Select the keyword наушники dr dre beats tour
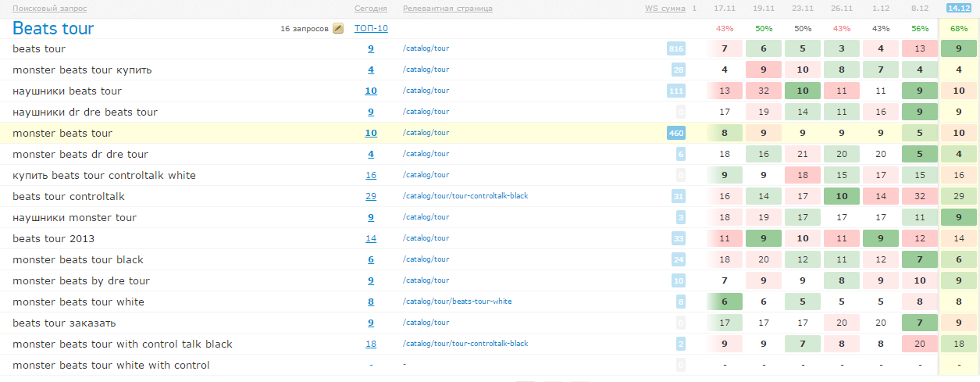 (x=85, y=112)
